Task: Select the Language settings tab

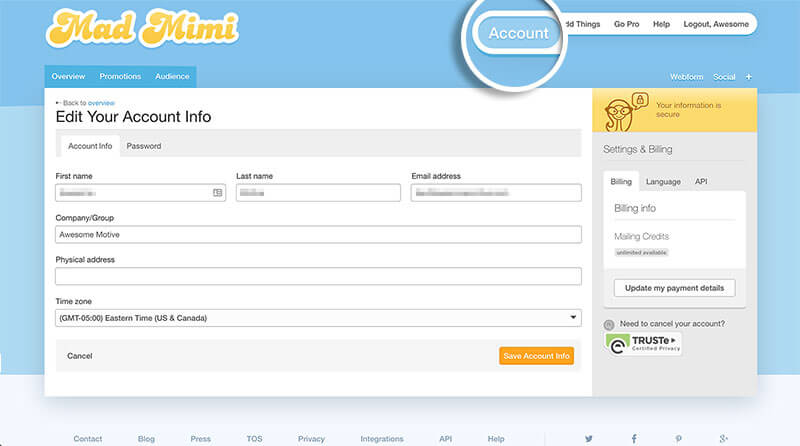Action: click(663, 182)
